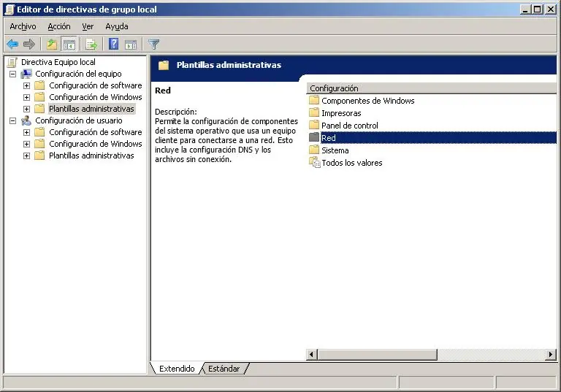Select Directiva Equipo local root node
561x392 pixels.
(58, 62)
